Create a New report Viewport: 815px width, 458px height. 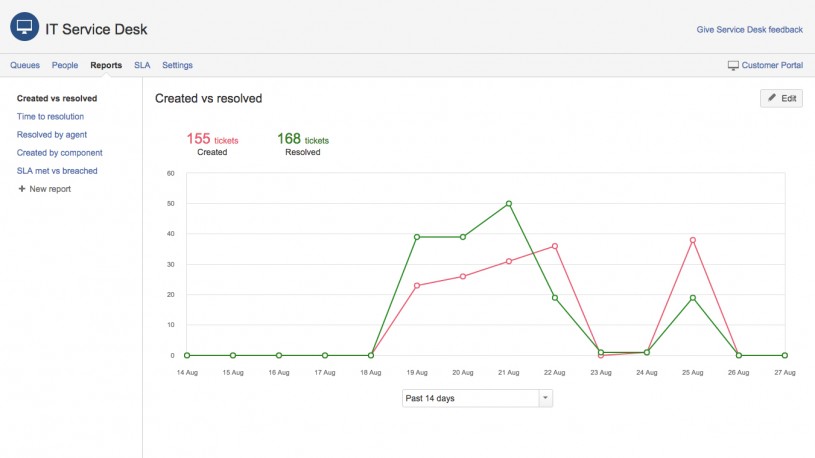click(x=50, y=189)
